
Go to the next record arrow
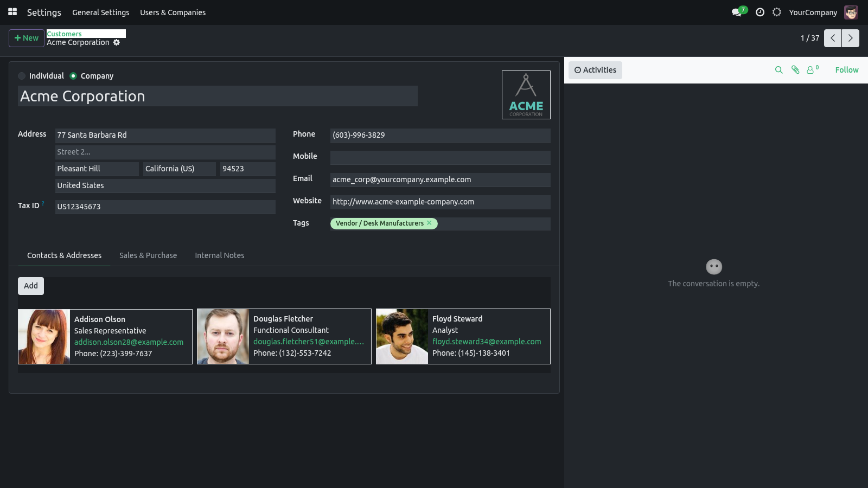click(851, 38)
